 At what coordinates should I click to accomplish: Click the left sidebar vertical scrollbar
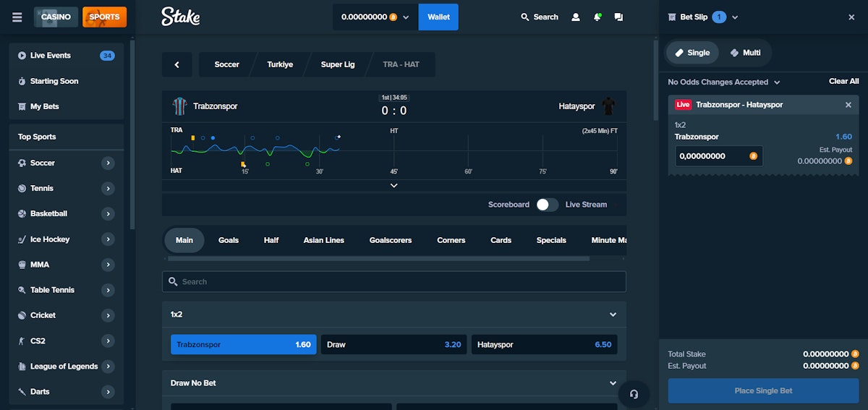pos(132,135)
